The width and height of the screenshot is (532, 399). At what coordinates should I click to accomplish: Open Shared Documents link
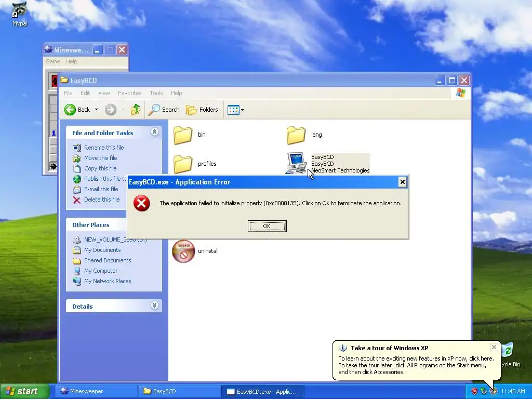coord(108,261)
